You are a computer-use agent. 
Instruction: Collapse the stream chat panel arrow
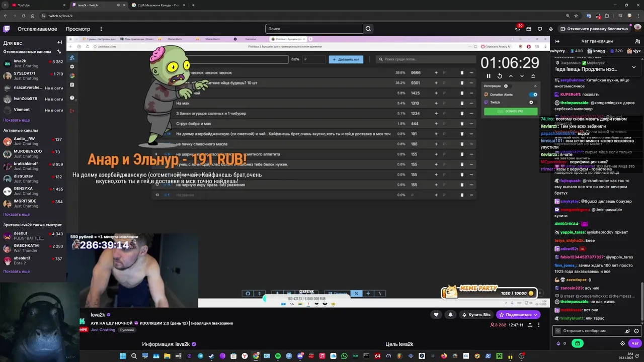[557, 41]
